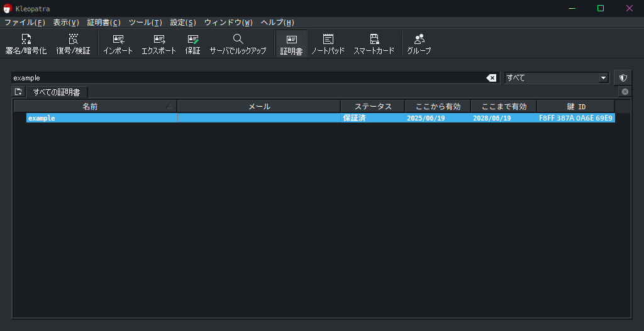Screen dimensions: 644x331
Task: Open the スマートカード (Smartcard) view
Action: pos(374,45)
